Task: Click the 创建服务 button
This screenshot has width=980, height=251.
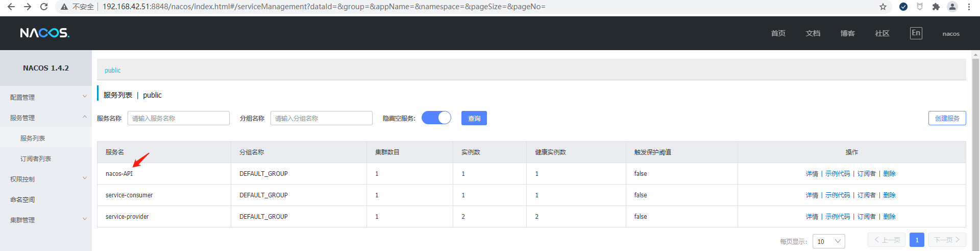Action: click(947, 118)
